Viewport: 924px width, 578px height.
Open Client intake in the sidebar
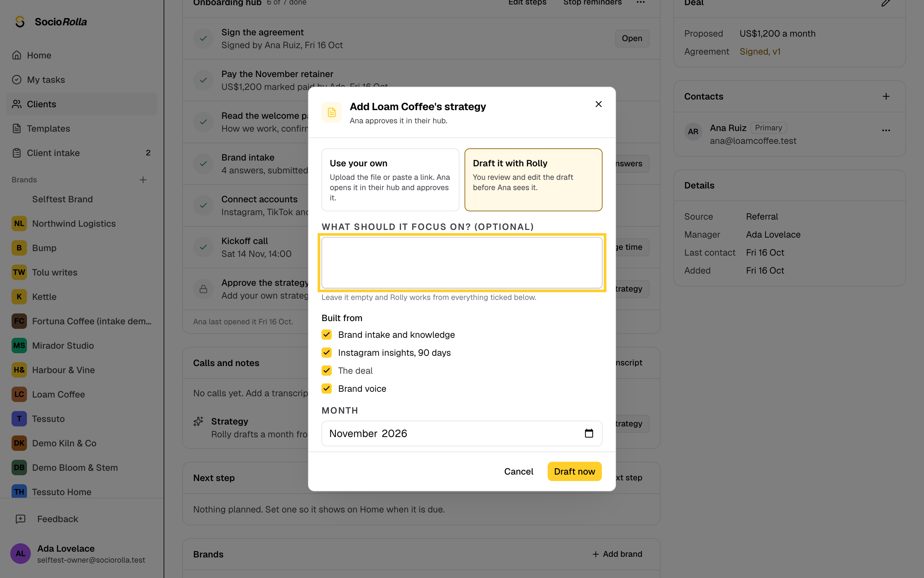point(82,153)
